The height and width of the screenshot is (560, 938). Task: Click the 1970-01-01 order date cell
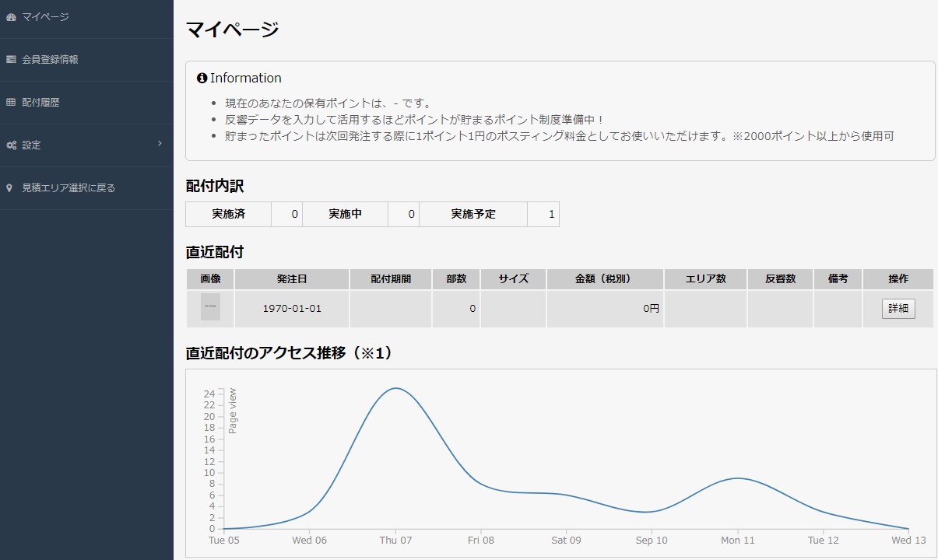pos(292,309)
